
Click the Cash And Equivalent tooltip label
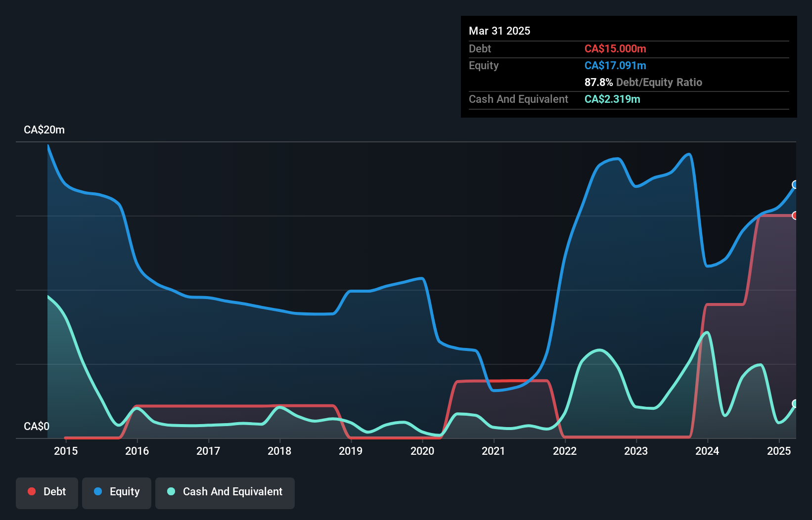pyautogui.click(x=518, y=99)
